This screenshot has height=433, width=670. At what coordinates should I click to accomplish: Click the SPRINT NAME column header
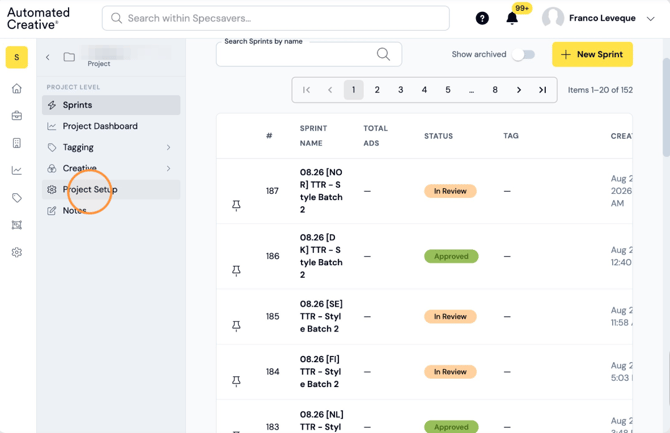pos(313,136)
